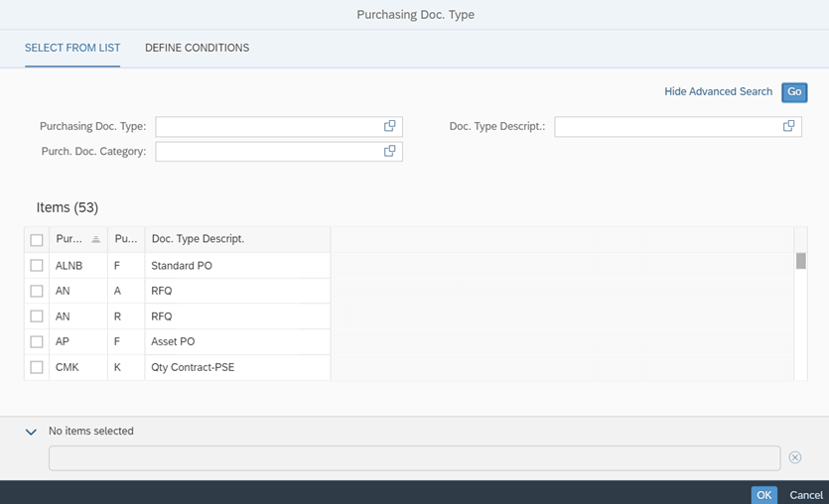Clear selected items with the circled X icon

click(x=795, y=457)
